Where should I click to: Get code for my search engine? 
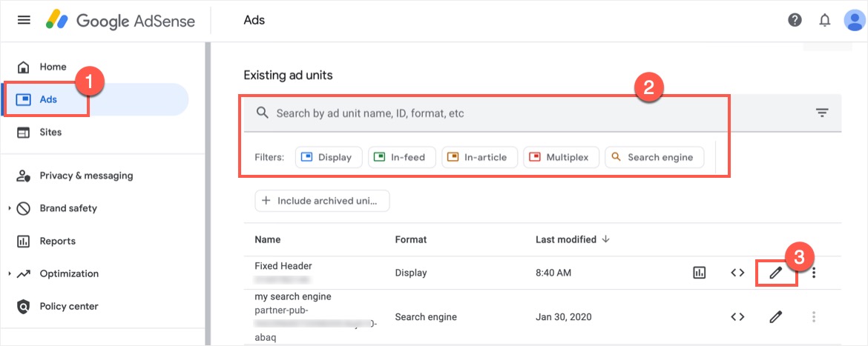(x=737, y=316)
